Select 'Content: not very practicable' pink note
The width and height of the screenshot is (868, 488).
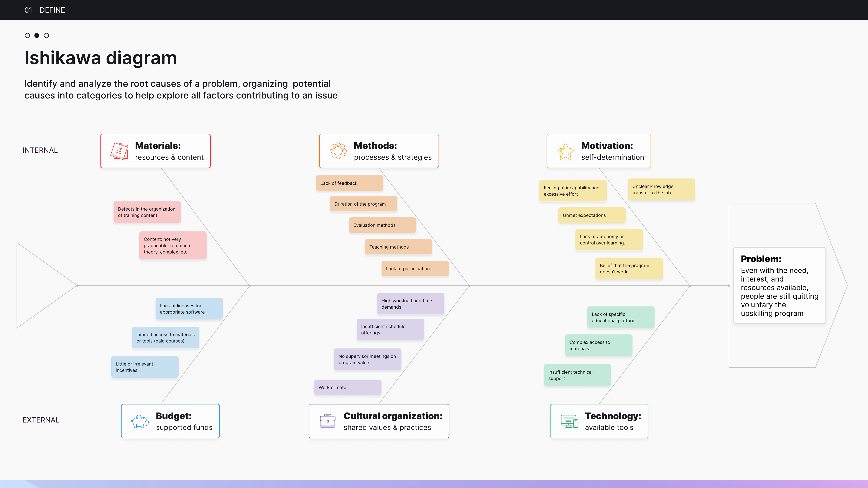(x=173, y=245)
